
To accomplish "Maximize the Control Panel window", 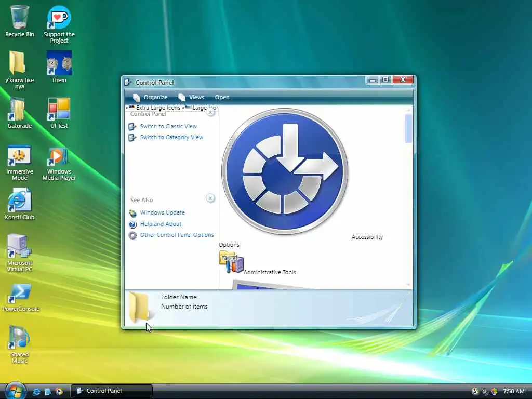I will 385,79.
